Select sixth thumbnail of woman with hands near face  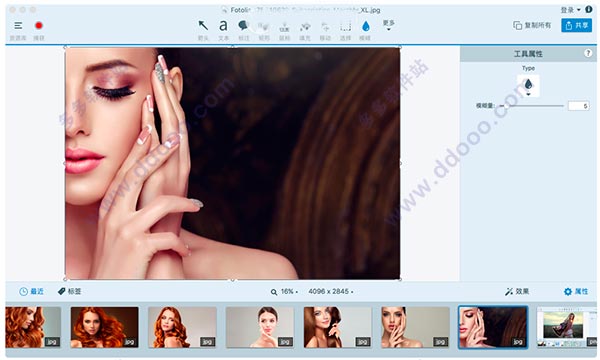(415, 327)
